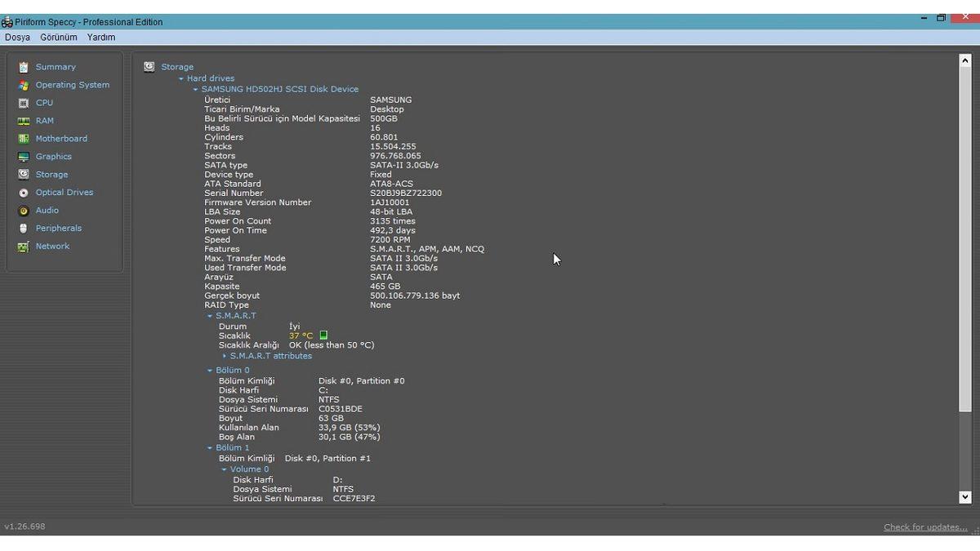The image size is (980, 551).
Task: Select the Graphics monitor icon
Action: [24, 157]
